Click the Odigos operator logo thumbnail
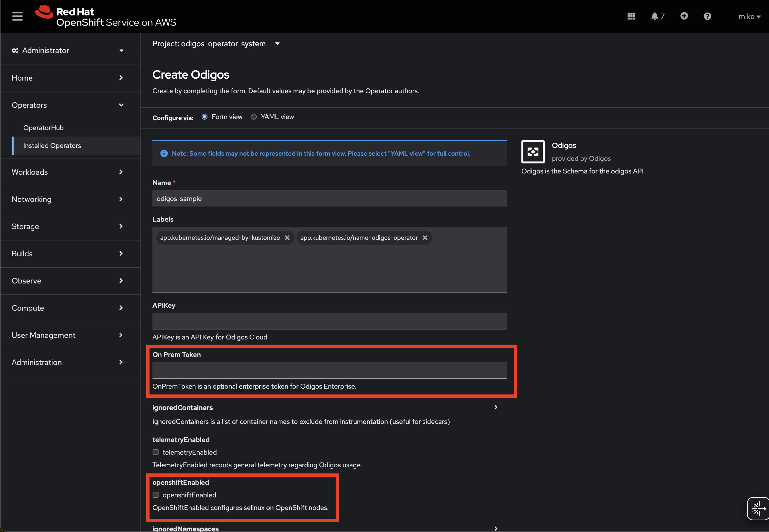This screenshot has height=532, width=769. 532,152
